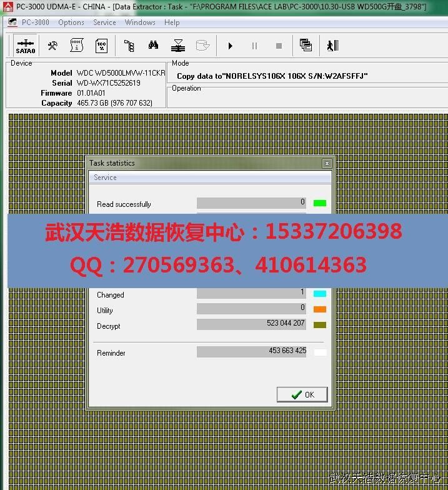Click the binary data info toolbar icon
This screenshot has height=490, width=448.
pyautogui.click(x=77, y=46)
